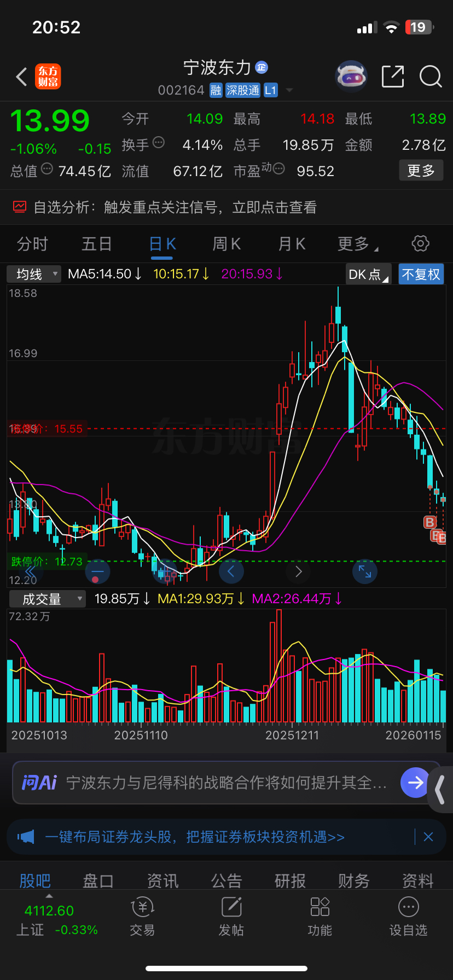453x980 pixels.
Task: Open the 财务 tab
Action: tap(354, 881)
